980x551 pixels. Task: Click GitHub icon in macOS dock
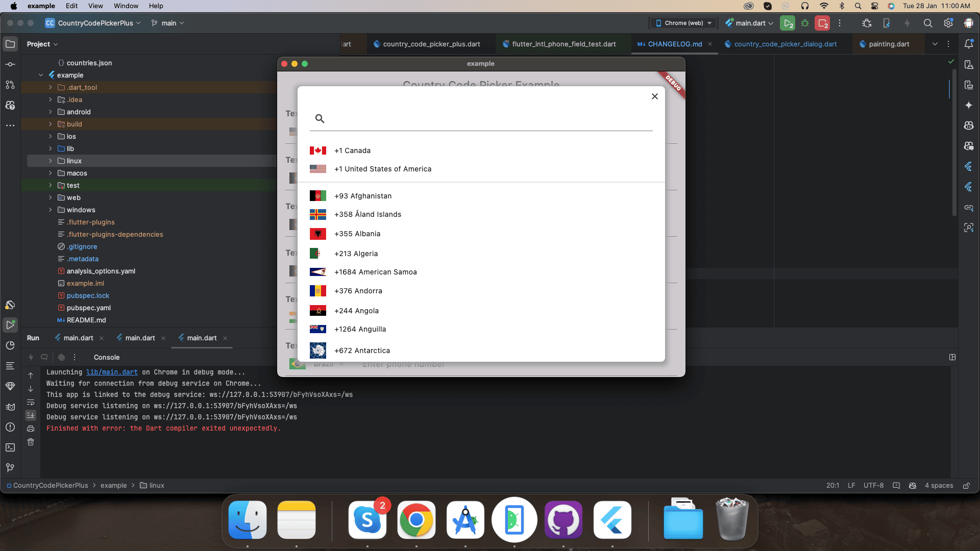[x=564, y=519]
